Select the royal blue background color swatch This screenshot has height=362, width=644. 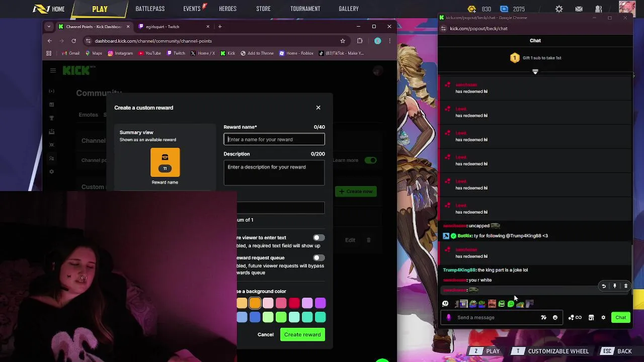(255, 317)
